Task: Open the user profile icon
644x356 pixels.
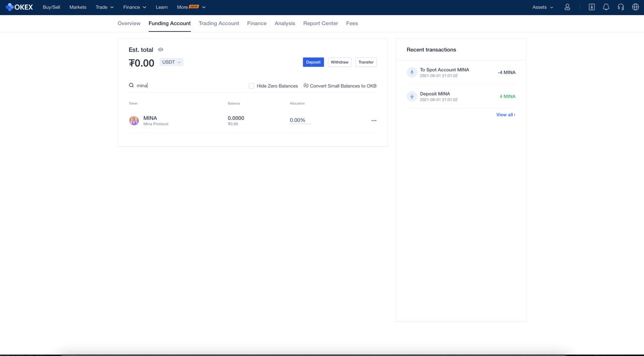Action: coord(567,7)
